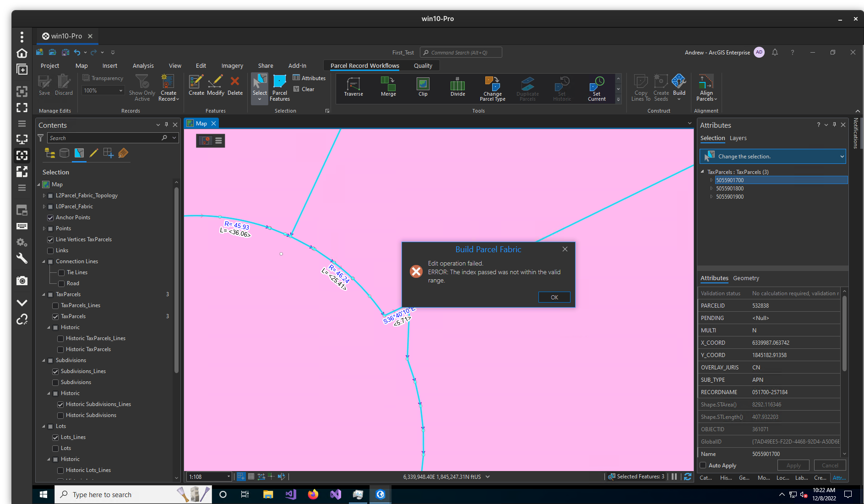Screen dimensions: 864x504
Task: Open the Imagery ribbon tab
Action: [232, 65]
